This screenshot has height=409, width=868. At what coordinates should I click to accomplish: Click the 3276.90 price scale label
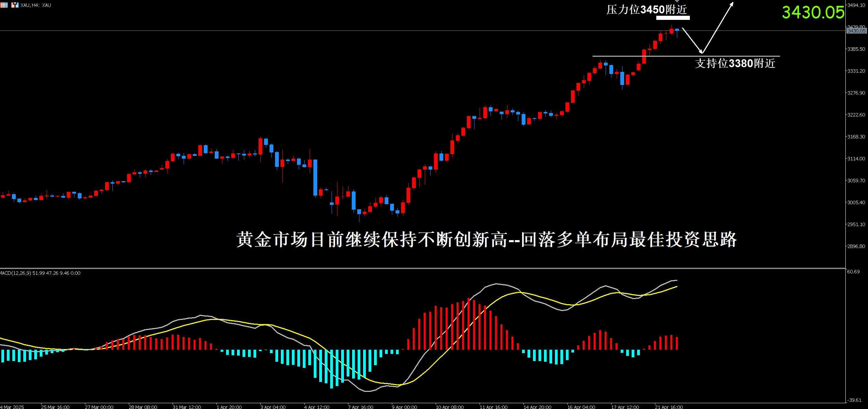pyautogui.click(x=856, y=93)
